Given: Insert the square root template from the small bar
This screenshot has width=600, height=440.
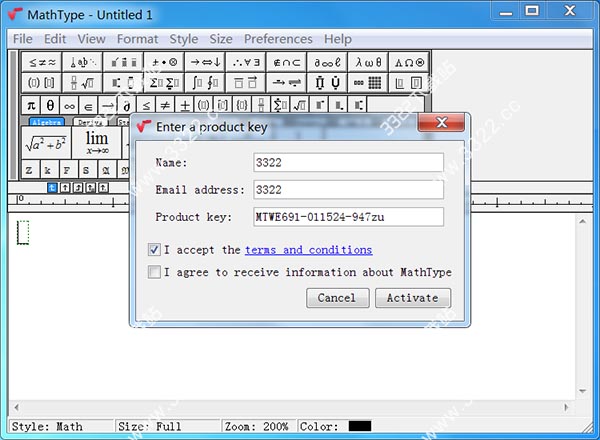Looking at the screenshot, I should 299,105.
